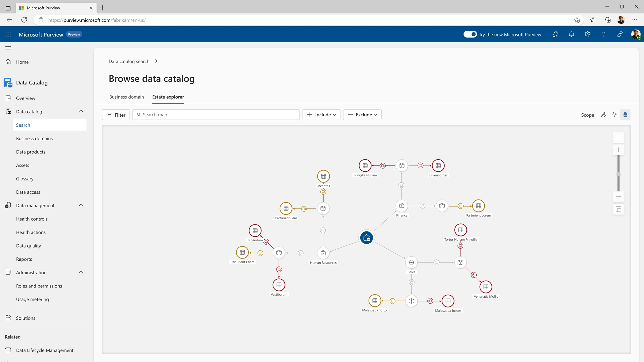The image size is (644, 362).
Task: Select the central home catalog node
Action: click(x=367, y=238)
